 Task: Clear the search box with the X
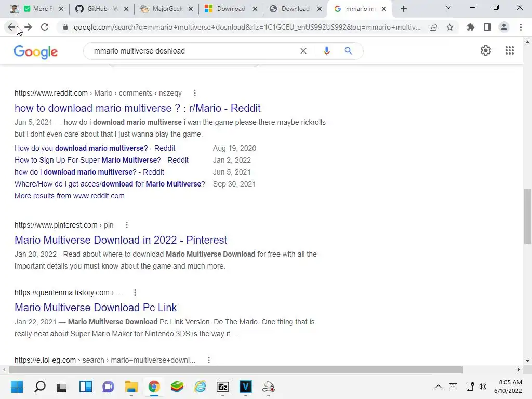click(303, 51)
